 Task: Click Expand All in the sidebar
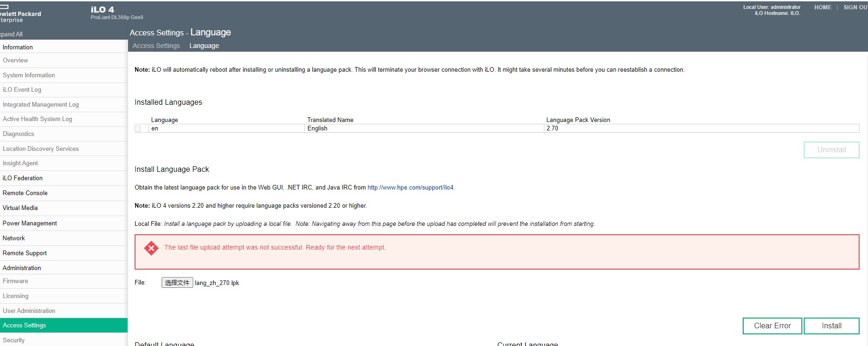point(11,34)
